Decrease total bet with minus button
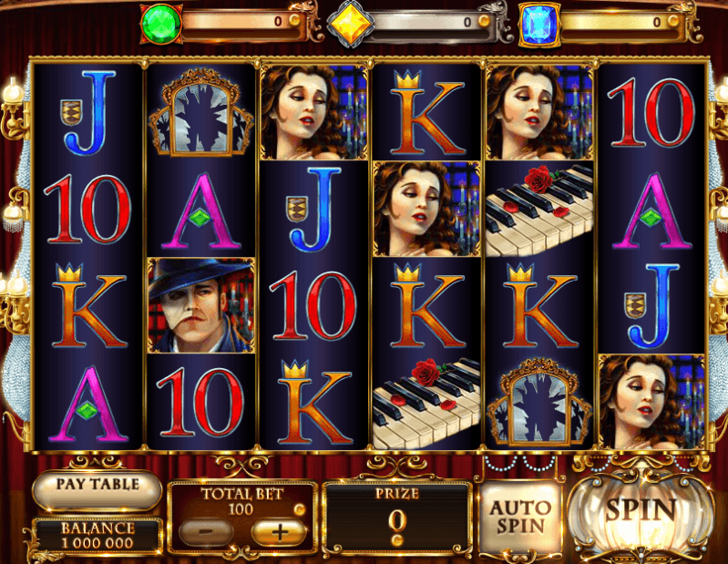Viewport: 728px width, 564px height. click(x=206, y=532)
